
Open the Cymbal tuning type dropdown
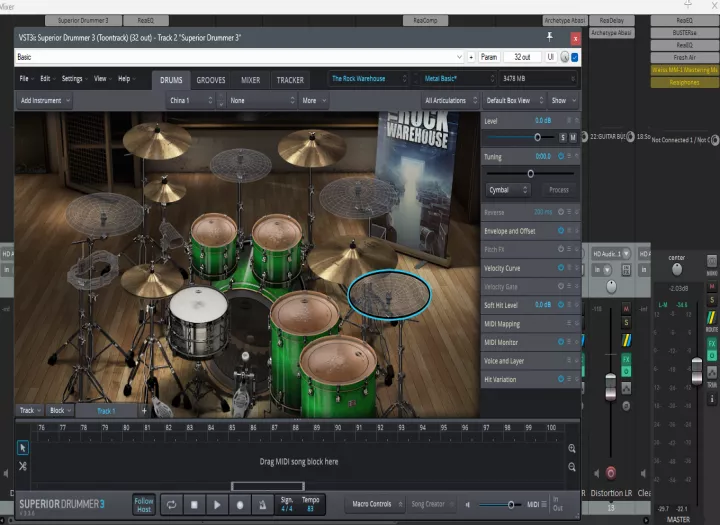(x=508, y=190)
